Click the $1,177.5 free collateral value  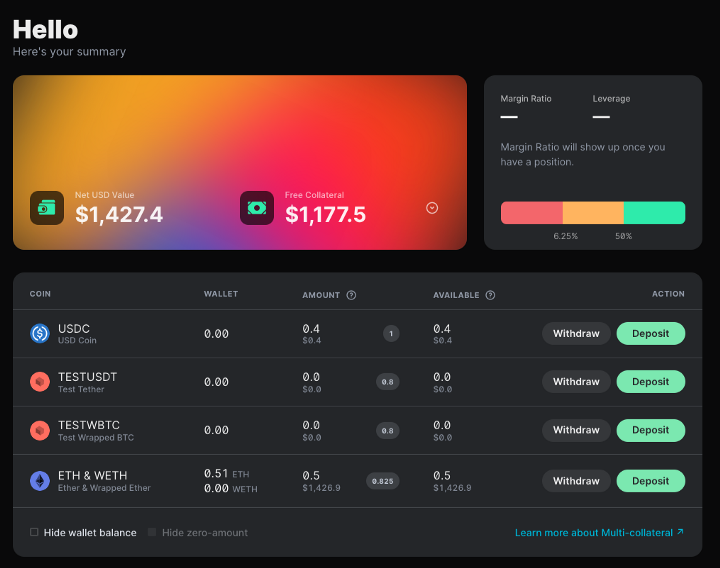tap(326, 214)
